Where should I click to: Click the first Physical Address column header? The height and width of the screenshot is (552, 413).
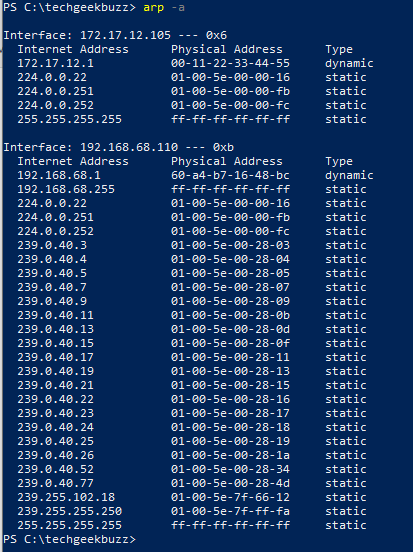point(227,49)
